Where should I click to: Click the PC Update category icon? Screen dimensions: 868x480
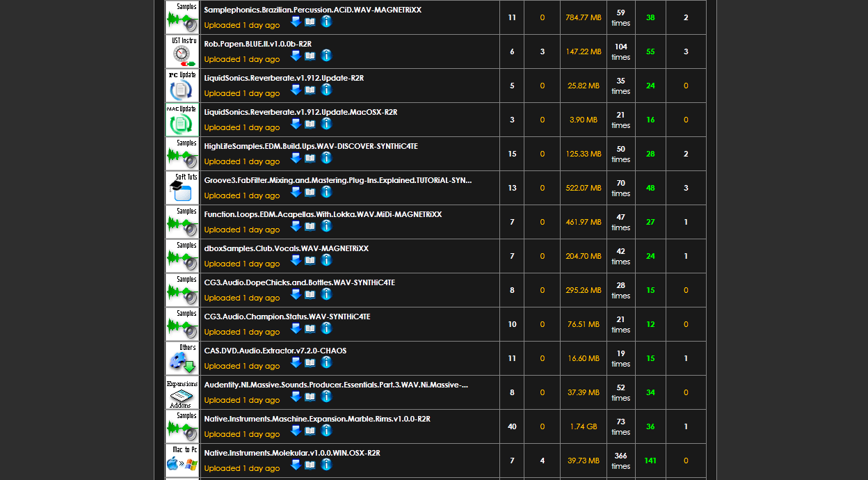click(182, 86)
